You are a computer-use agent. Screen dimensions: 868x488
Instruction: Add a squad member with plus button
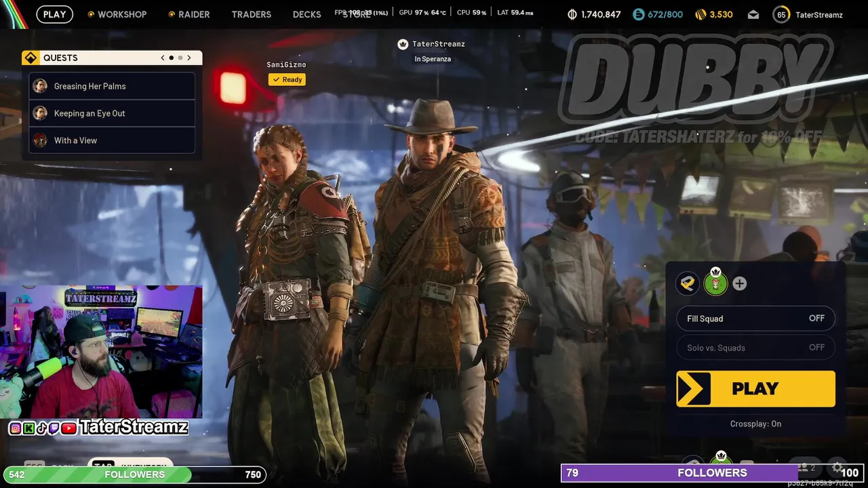739,283
